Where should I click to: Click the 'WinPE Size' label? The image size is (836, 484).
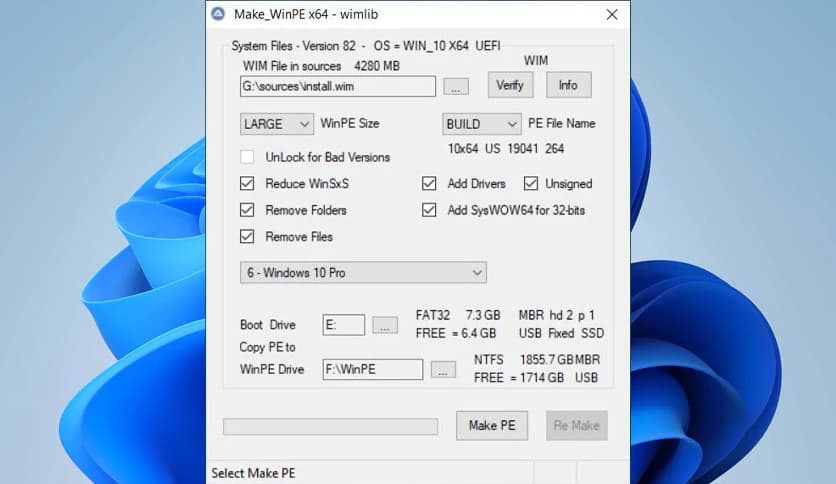point(350,123)
